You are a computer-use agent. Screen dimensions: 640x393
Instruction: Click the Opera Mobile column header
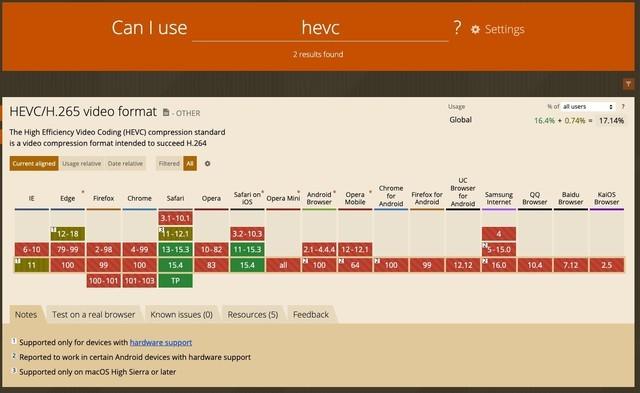[x=355, y=198]
